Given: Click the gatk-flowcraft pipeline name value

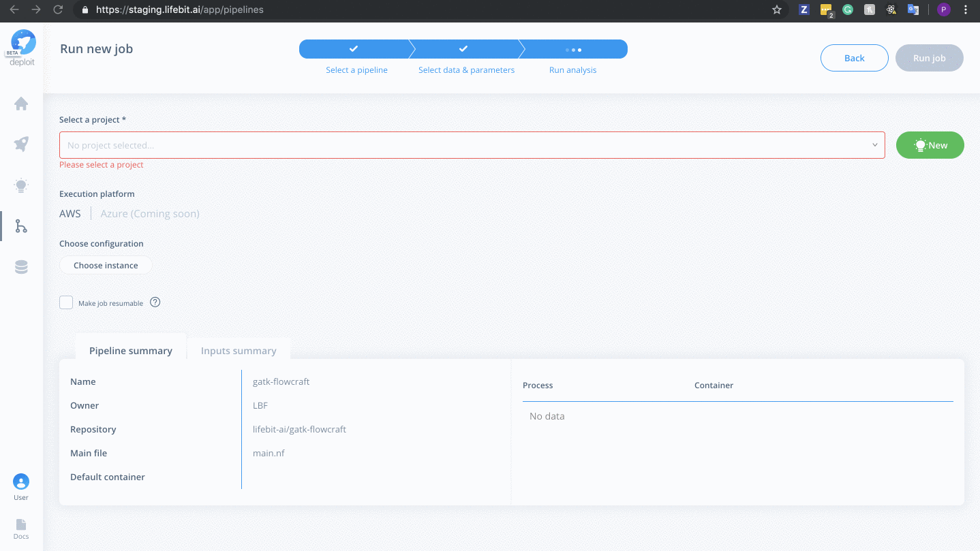Looking at the screenshot, I should click(281, 381).
